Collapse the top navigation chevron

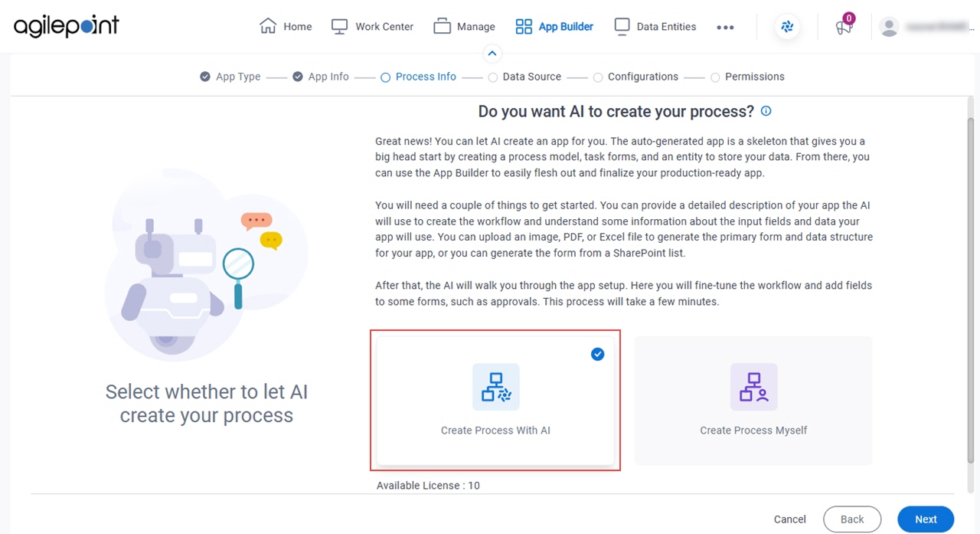click(x=492, y=54)
